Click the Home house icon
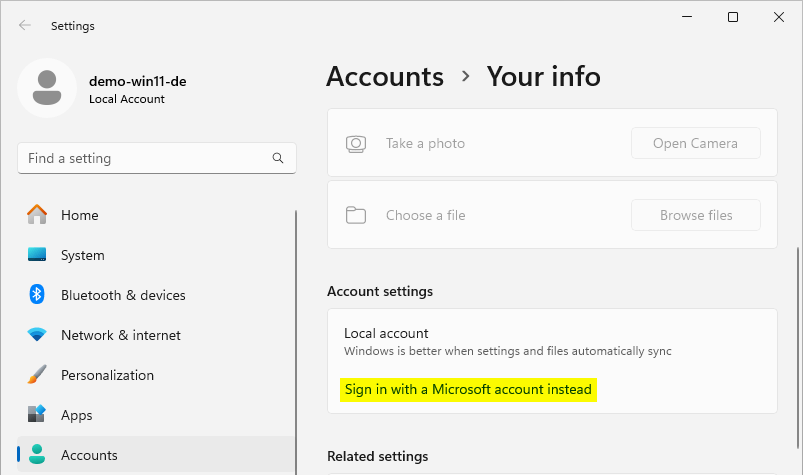 click(x=37, y=214)
